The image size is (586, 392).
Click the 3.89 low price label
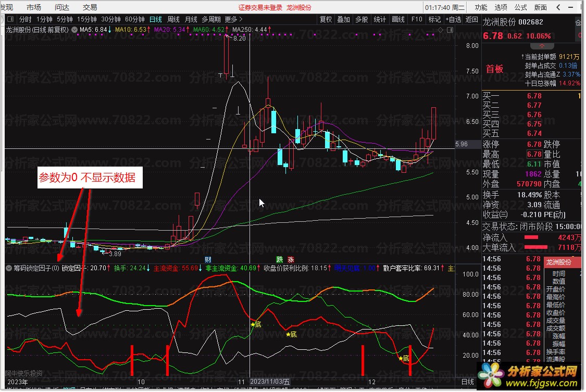pyautogui.click(x=115, y=254)
